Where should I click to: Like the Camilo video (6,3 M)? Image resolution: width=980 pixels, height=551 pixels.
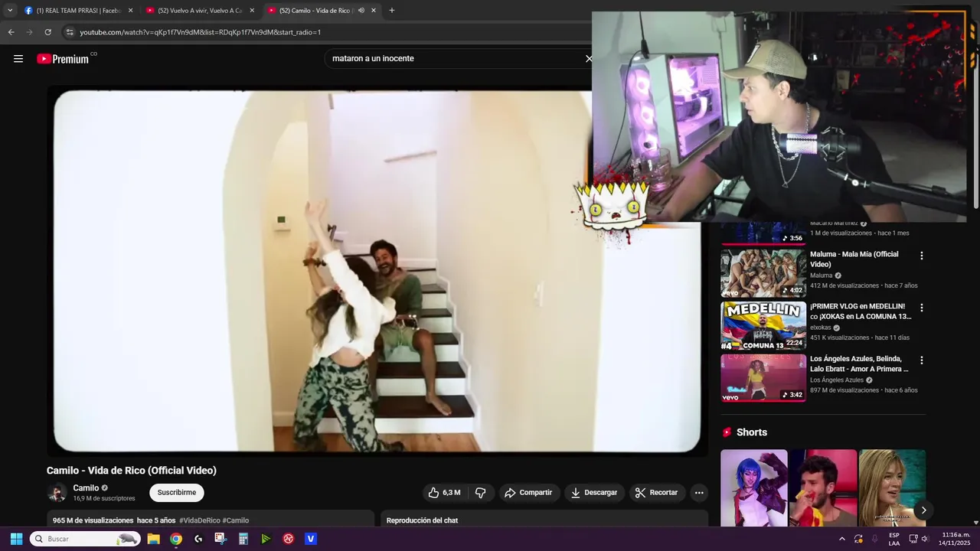(x=444, y=493)
